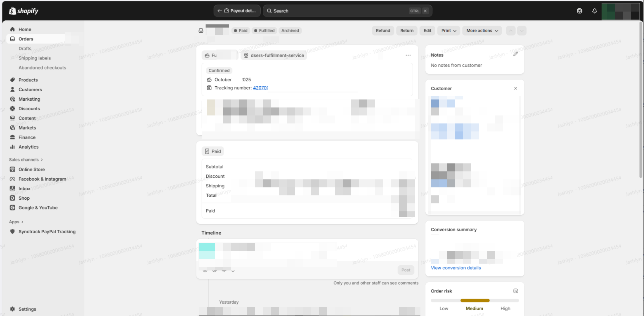Click the pencil icon to edit Notes
The width and height of the screenshot is (644, 316).
click(516, 54)
